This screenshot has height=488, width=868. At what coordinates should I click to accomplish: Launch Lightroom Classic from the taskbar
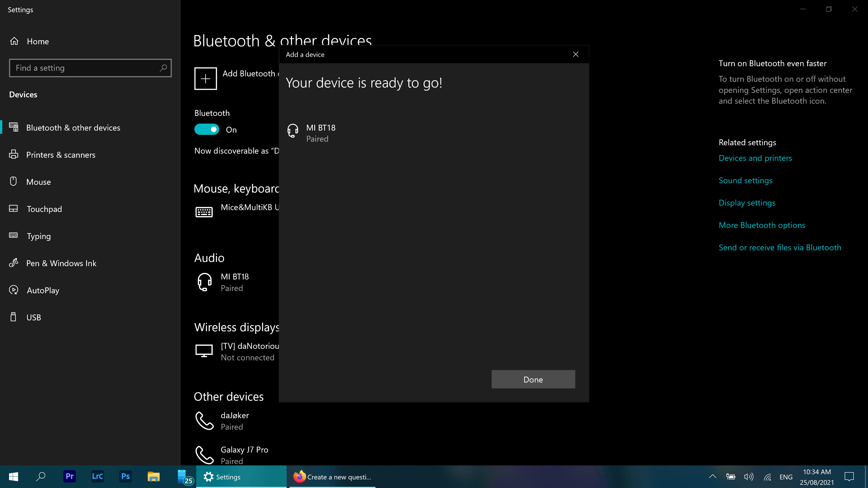coord(97,476)
